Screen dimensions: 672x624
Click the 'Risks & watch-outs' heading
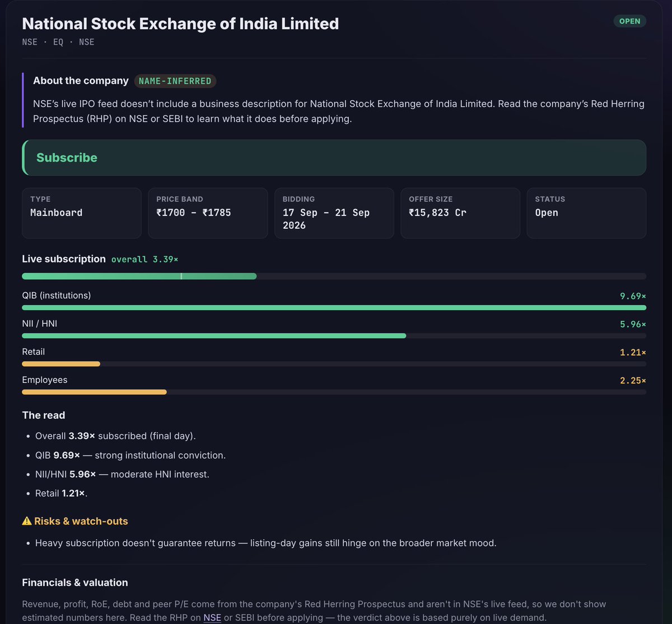coord(81,521)
